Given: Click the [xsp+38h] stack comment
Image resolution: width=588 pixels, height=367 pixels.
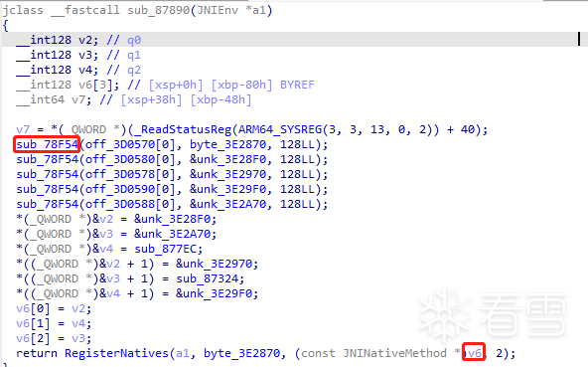Looking at the screenshot, I should [152, 99].
